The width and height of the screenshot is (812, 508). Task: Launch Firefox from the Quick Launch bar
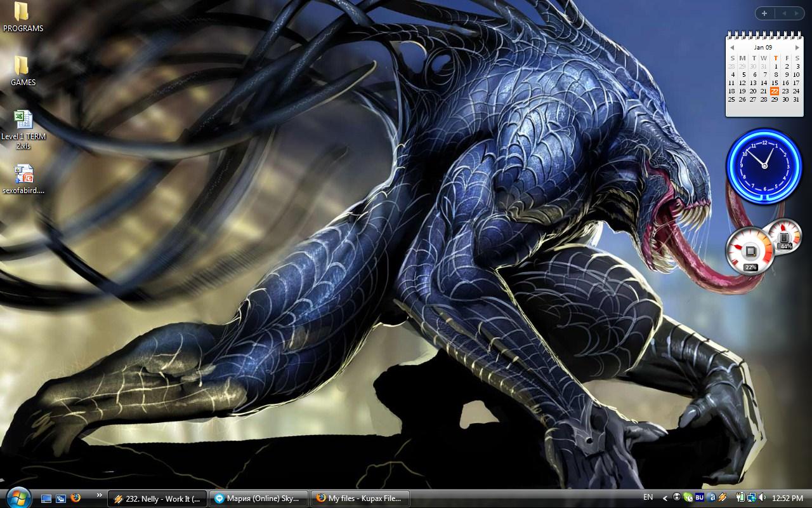pyautogui.click(x=77, y=498)
